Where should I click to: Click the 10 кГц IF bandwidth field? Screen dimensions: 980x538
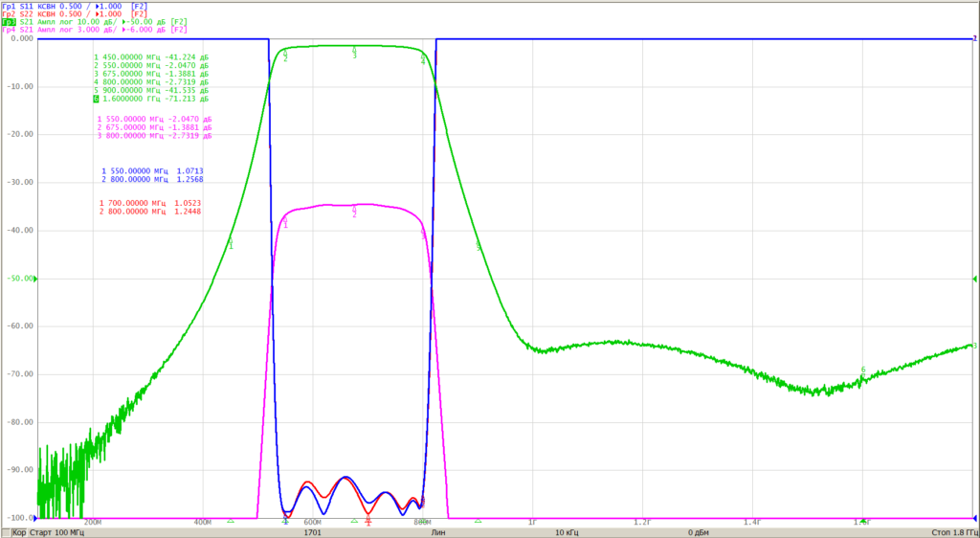(568, 533)
